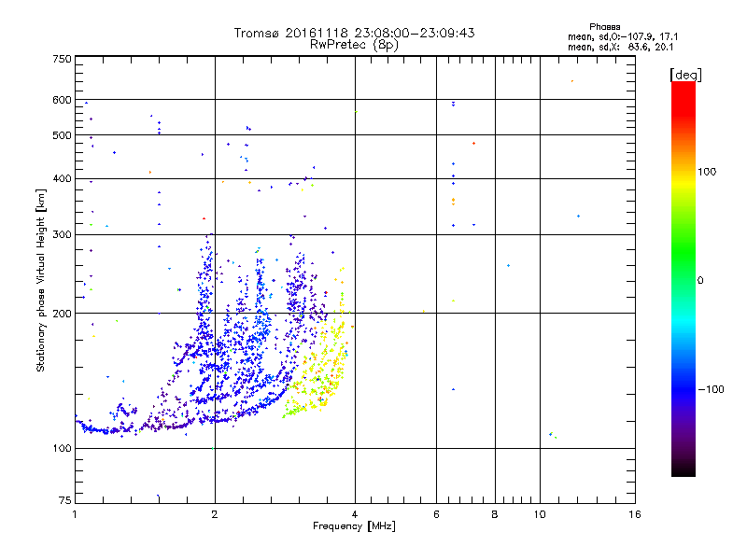Click the colorbar label '0'
747x560 pixels.
click(699, 281)
